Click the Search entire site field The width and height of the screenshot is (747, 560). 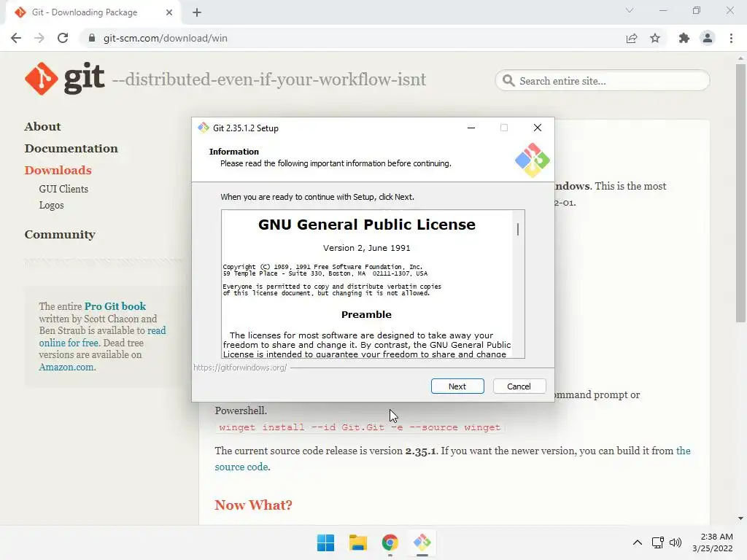point(602,81)
